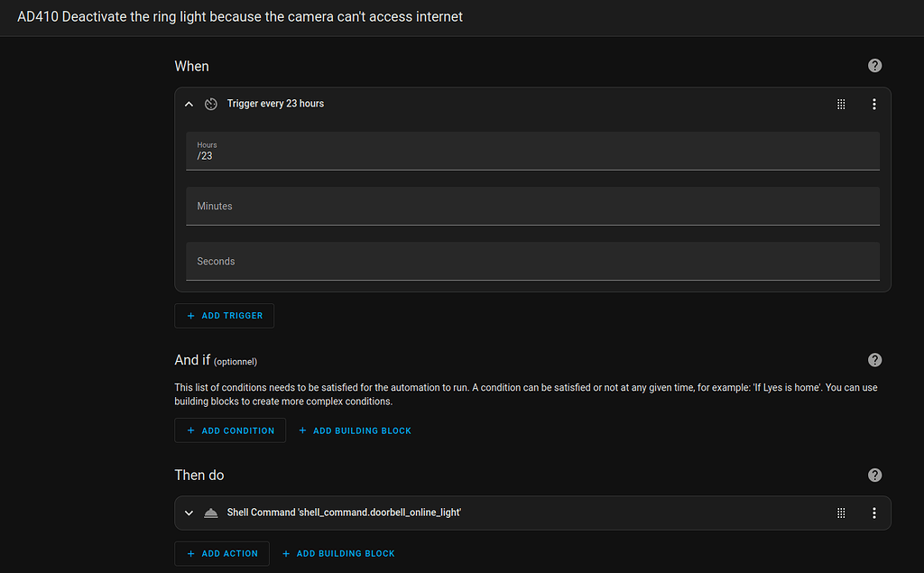Screen dimensions: 924x573
Task: Open help for the And if section
Action: [874, 360]
